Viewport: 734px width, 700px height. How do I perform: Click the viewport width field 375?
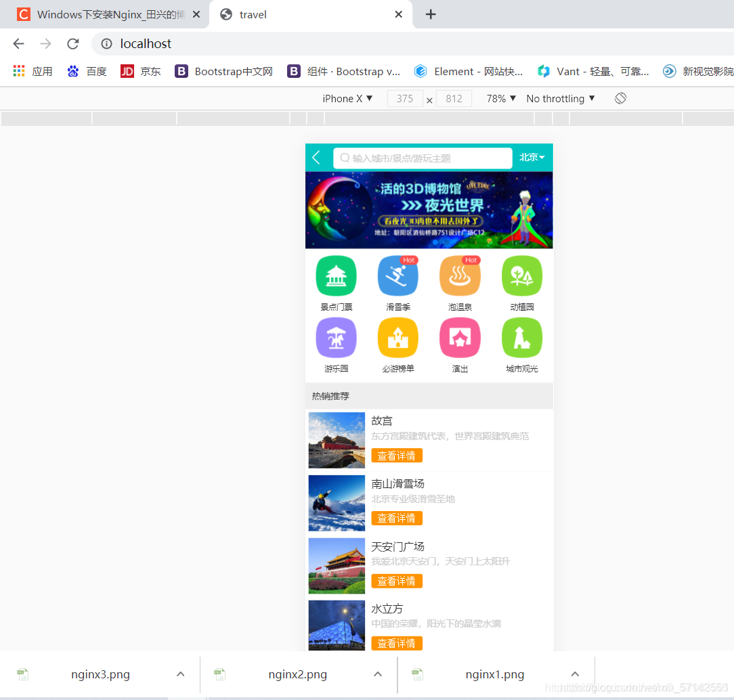(405, 98)
